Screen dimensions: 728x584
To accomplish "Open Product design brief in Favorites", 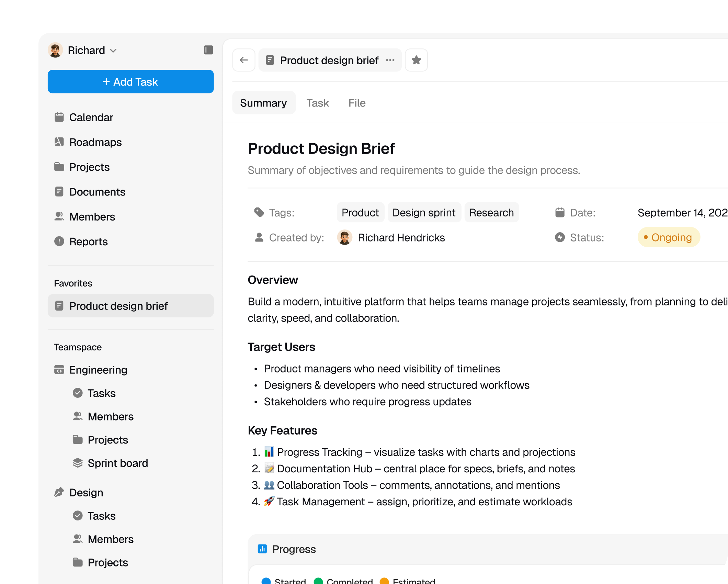I will [118, 306].
